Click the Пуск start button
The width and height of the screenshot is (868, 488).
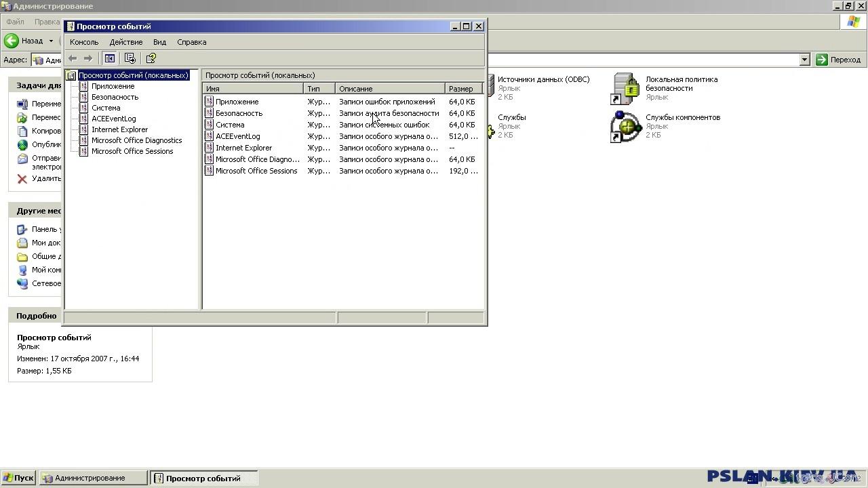(18, 478)
